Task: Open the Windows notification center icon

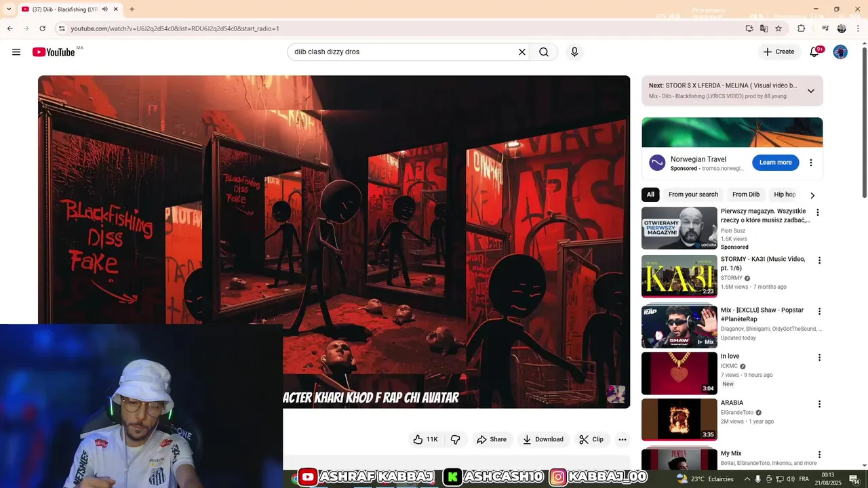Action: pyautogui.click(x=854, y=479)
